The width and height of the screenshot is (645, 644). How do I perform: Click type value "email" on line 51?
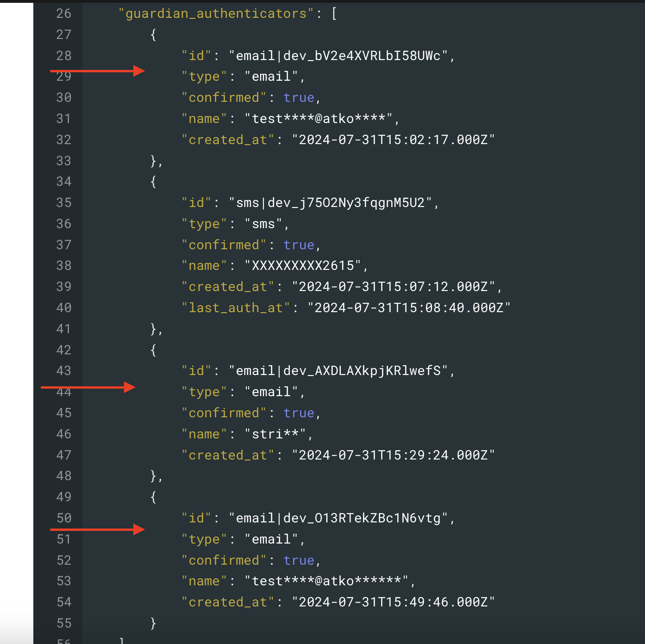(271, 539)
